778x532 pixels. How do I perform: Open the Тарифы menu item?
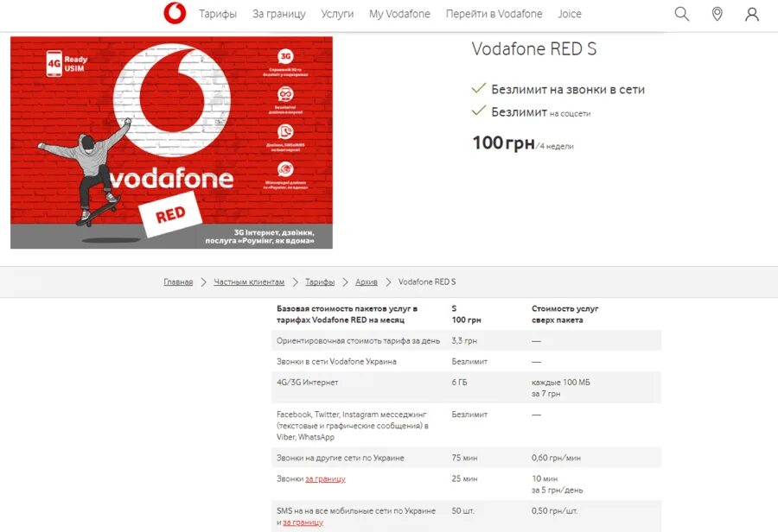coord(218,14)
